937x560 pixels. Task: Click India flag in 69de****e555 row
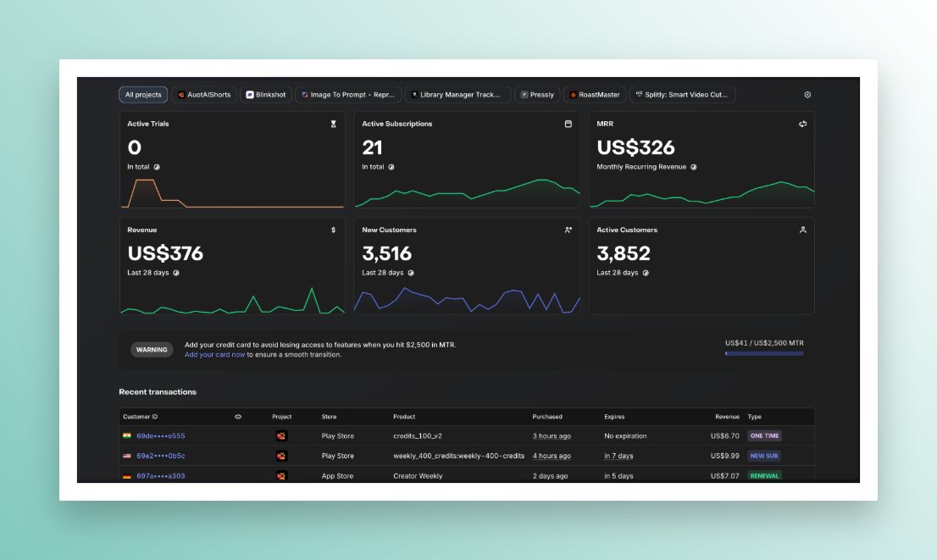coord(127,435)
